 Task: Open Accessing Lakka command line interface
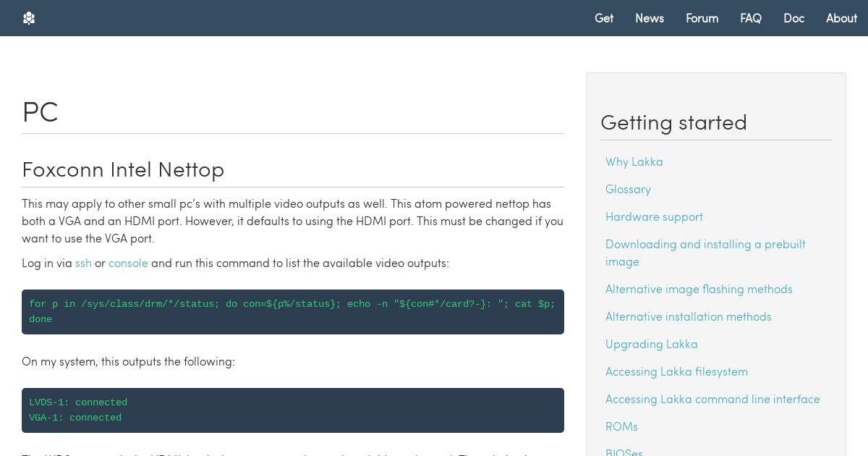coord(712,400)
